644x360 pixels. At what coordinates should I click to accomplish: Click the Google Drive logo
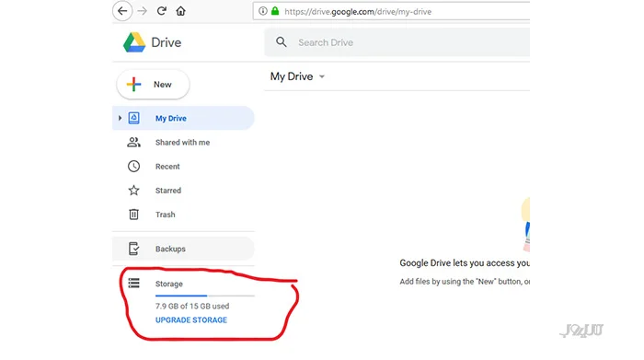coord(134,42)
